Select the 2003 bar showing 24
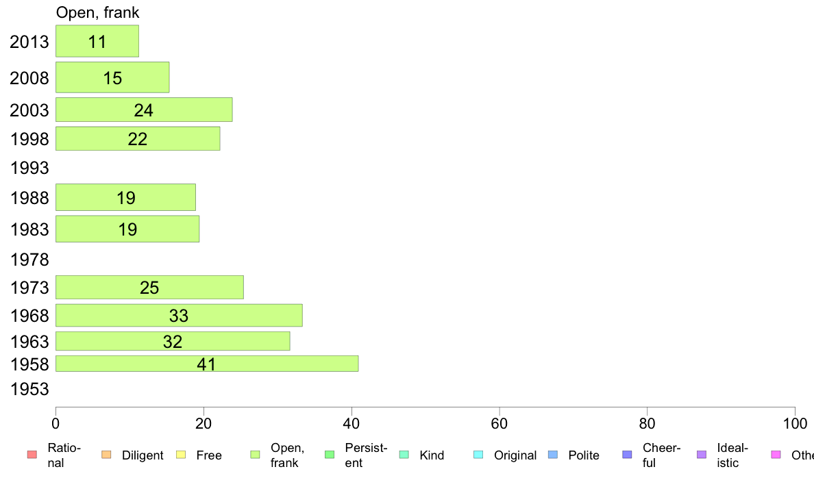The height and width of the screenshot is (504, 814). pyautogui.click(x=144, y=110)
